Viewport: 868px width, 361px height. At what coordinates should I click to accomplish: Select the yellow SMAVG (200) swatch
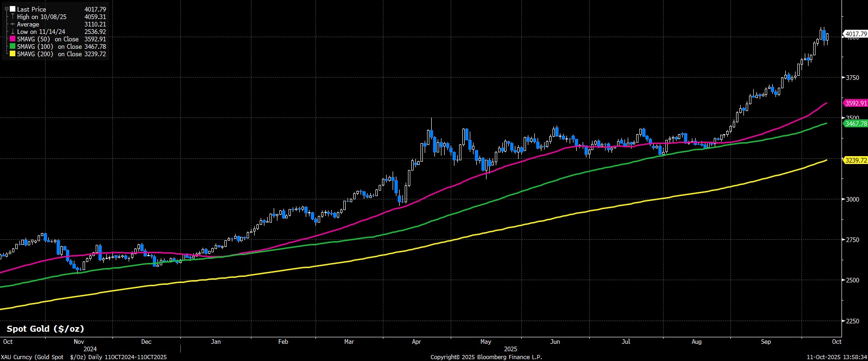[x=13, y=54]
